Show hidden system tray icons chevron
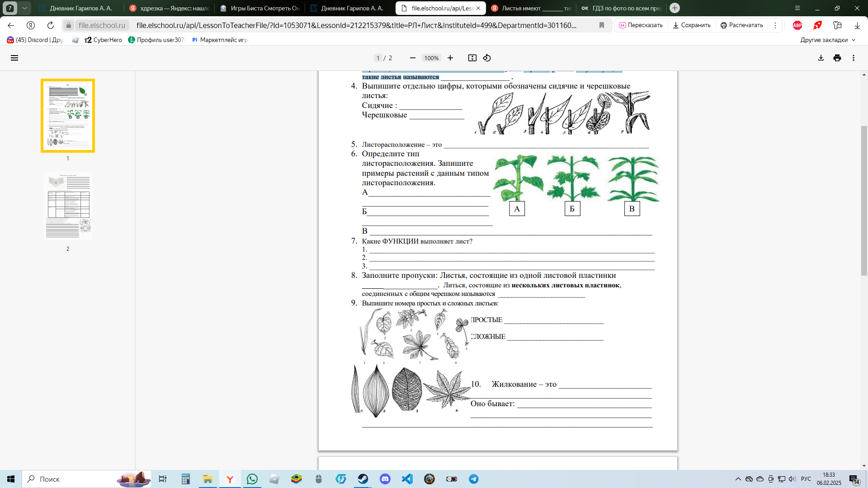868x488 pixels. (x=738, y=479)
